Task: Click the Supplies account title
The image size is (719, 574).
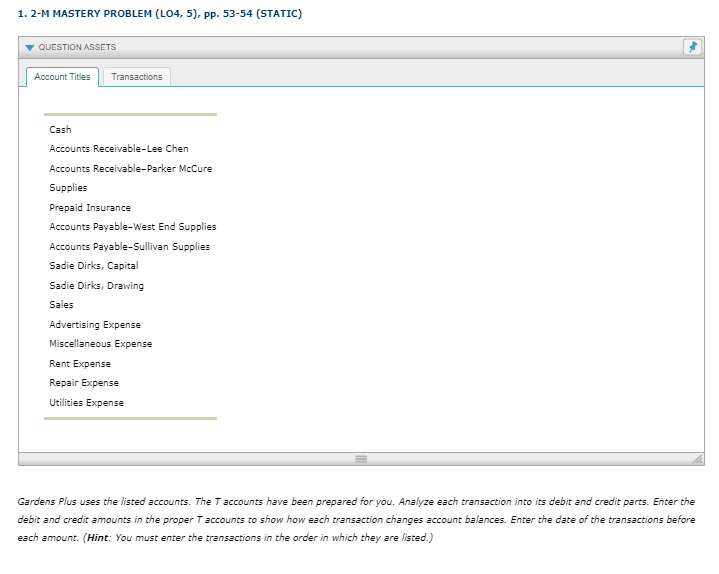Action: (x=68, y=188)
